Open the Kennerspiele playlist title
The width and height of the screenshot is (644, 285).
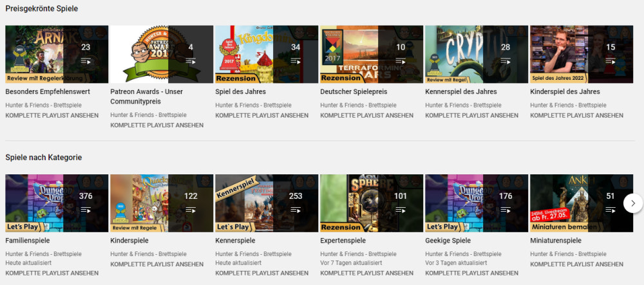click(x=235, y=241)
